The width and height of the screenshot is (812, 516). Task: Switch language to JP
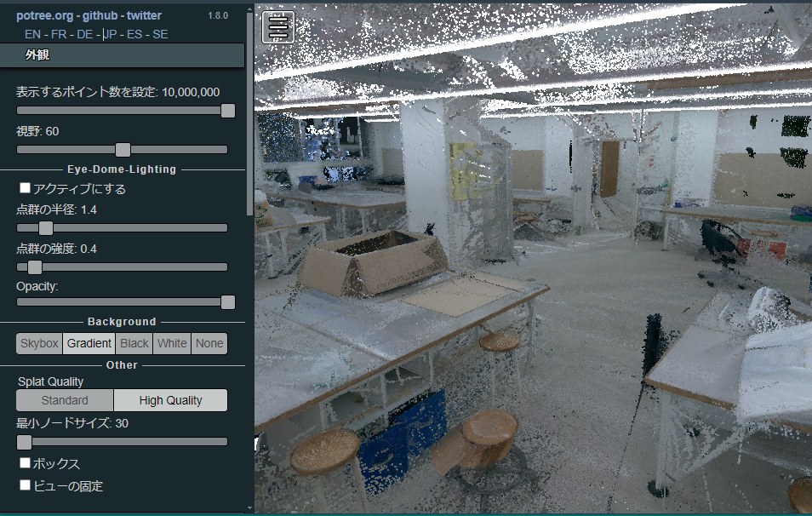click(110, 34)
